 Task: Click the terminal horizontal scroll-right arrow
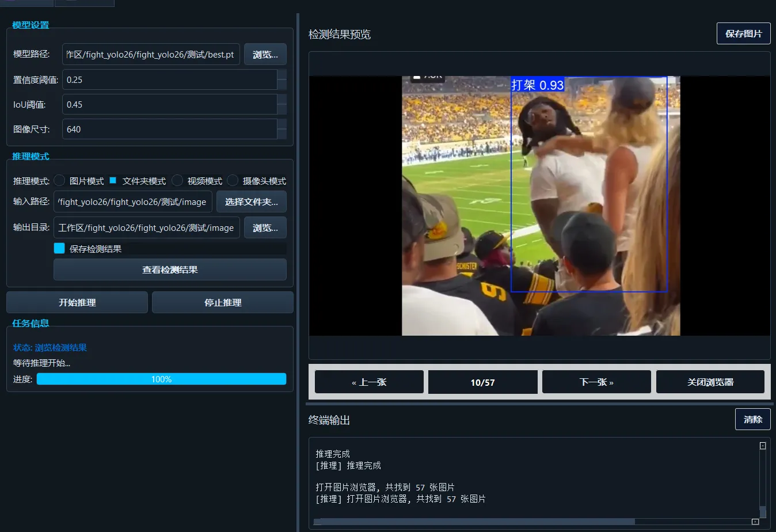(x=755, y=522)
